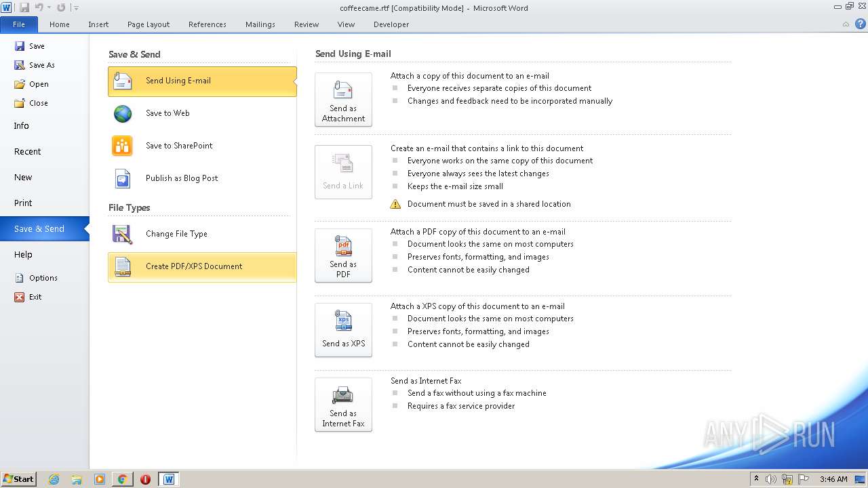Screen dimensions: 868x488
Task: Click the disabled Send a Link button
Action: pyautogui.click(x=343, y=172)
